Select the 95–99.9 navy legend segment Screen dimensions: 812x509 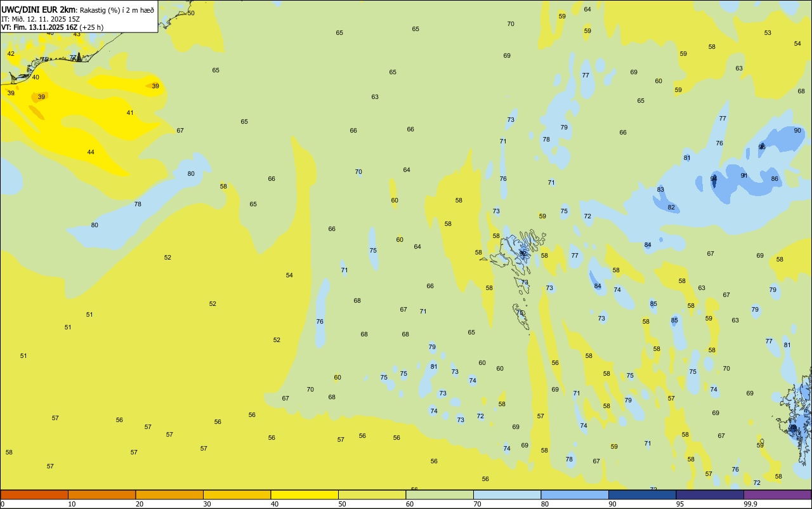[x=710, y=494]
